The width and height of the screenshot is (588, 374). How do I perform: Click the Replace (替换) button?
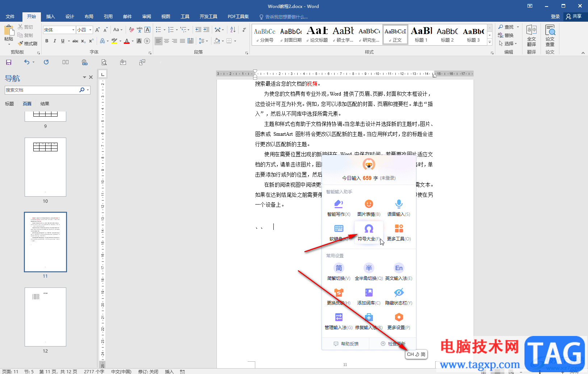[506, 35]
